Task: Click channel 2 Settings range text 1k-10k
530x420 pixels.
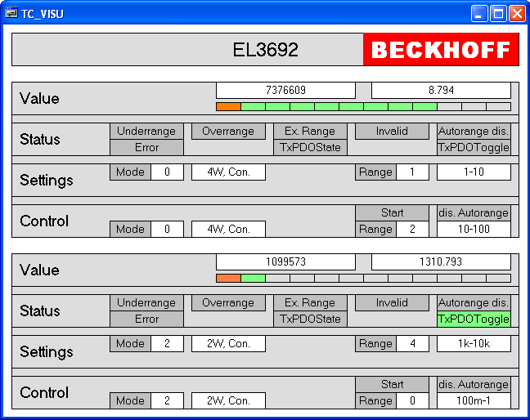Action: 474,344
